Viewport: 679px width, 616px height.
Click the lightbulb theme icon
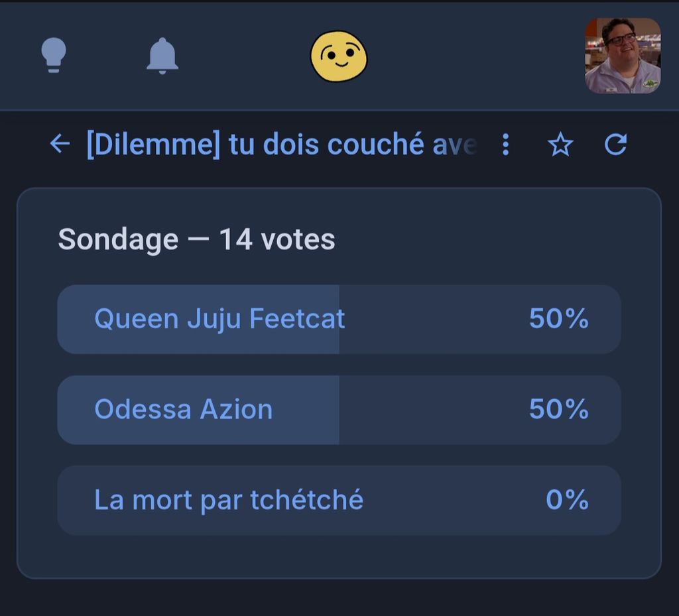coord(54,55)
